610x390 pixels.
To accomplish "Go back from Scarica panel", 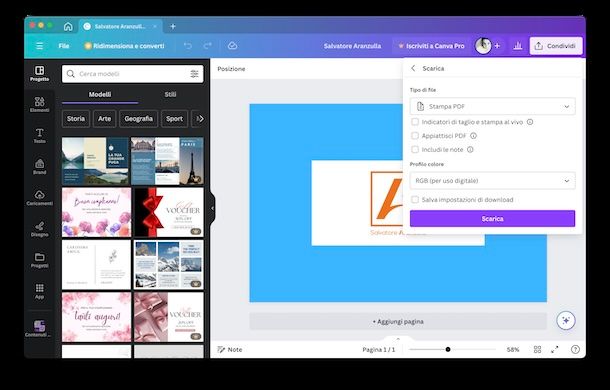I will 413,68.
